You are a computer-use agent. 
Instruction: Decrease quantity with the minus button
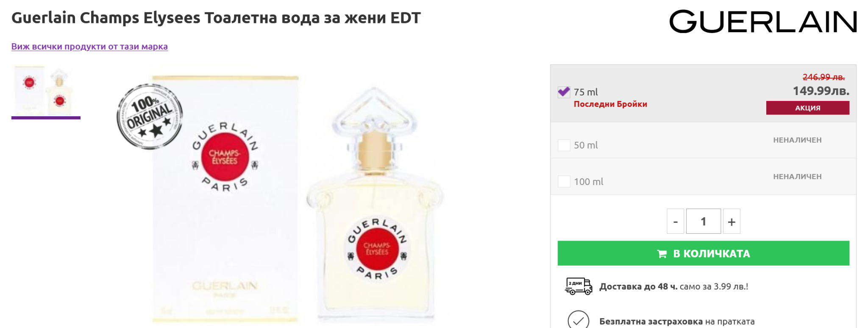(x=675, y=221)
